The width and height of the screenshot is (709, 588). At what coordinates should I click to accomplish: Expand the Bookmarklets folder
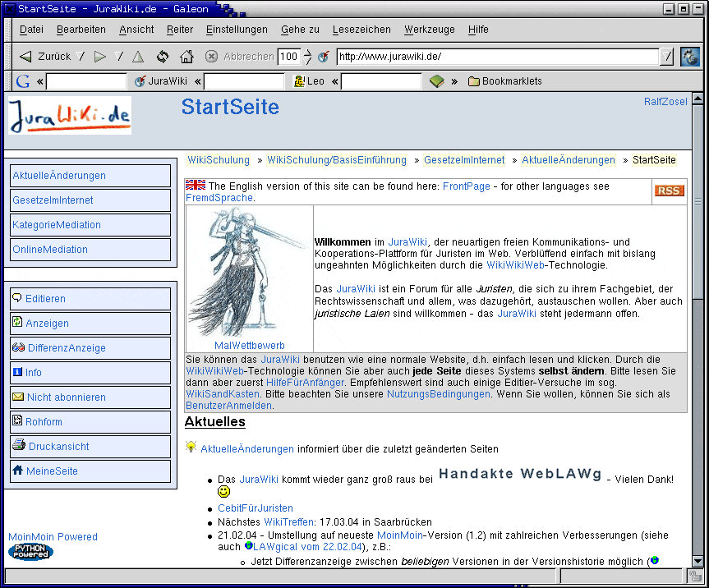(x=504, y=81)
